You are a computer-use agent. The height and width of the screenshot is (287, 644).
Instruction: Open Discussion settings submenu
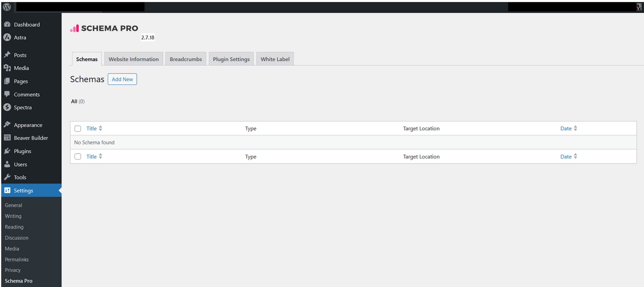17,238
